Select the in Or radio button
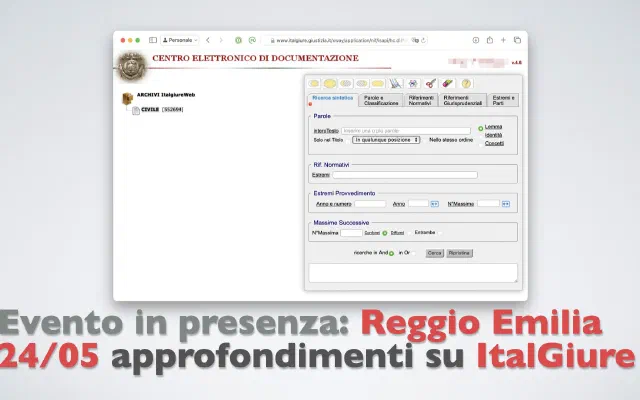640x400 pixels. coord(414,253)
